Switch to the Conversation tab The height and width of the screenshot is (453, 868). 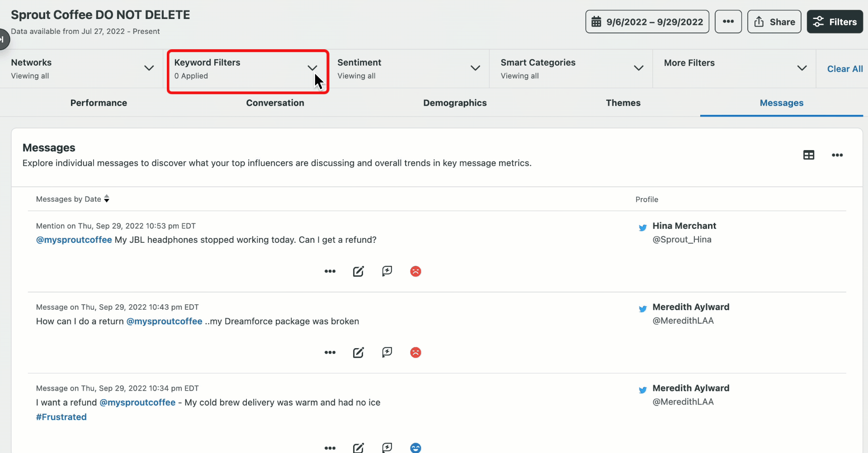275,103
